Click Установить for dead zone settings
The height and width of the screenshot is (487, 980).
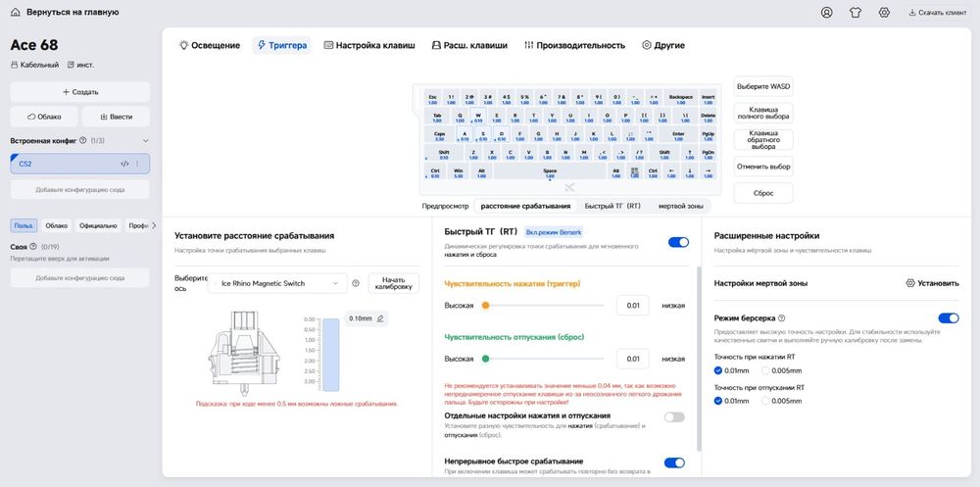pos(932,283)
